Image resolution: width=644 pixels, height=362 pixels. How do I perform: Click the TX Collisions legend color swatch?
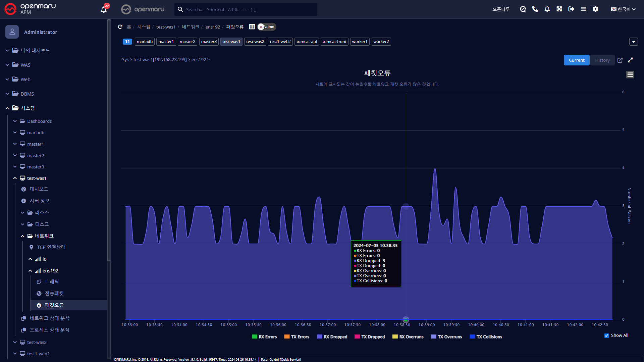(472, 337)
